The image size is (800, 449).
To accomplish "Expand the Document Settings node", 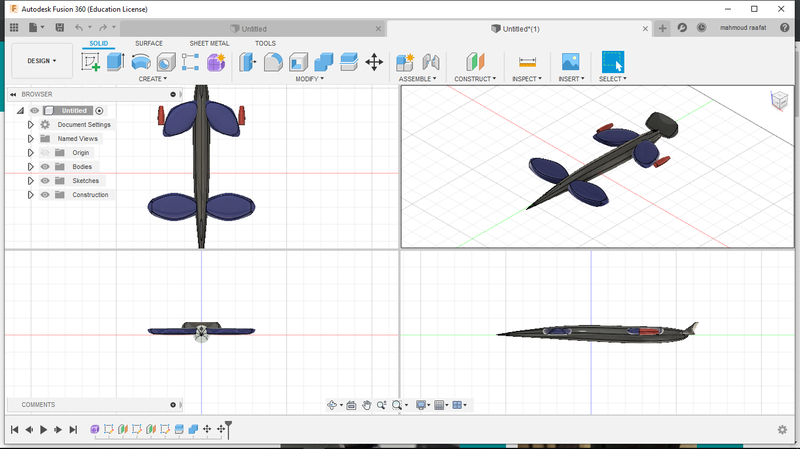I will click(31, 125).
